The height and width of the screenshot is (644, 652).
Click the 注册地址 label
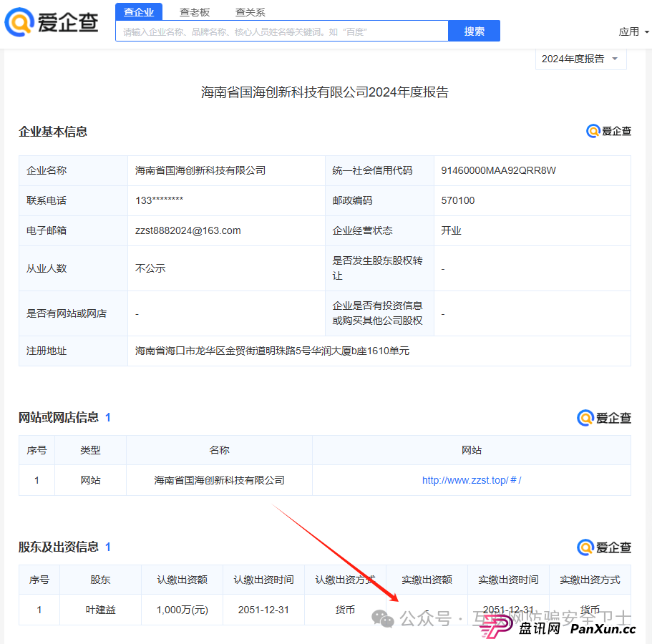tap(46, 351)
